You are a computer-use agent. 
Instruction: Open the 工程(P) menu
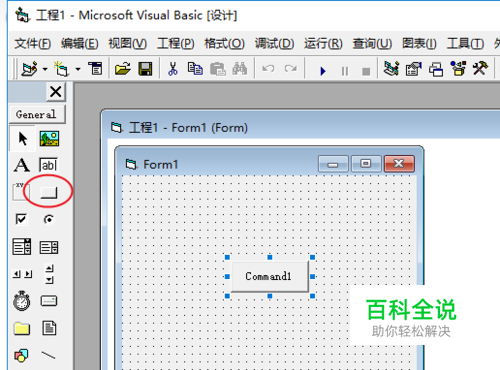click(x=176, y=44)
